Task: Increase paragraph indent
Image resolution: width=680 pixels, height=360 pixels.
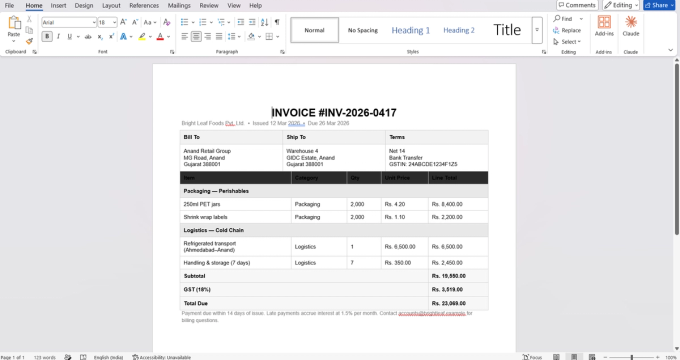Action: tap(252, 22)
